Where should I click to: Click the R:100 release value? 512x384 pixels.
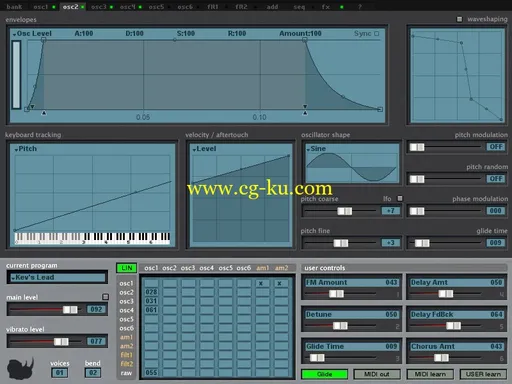click(x=237, y=34)
